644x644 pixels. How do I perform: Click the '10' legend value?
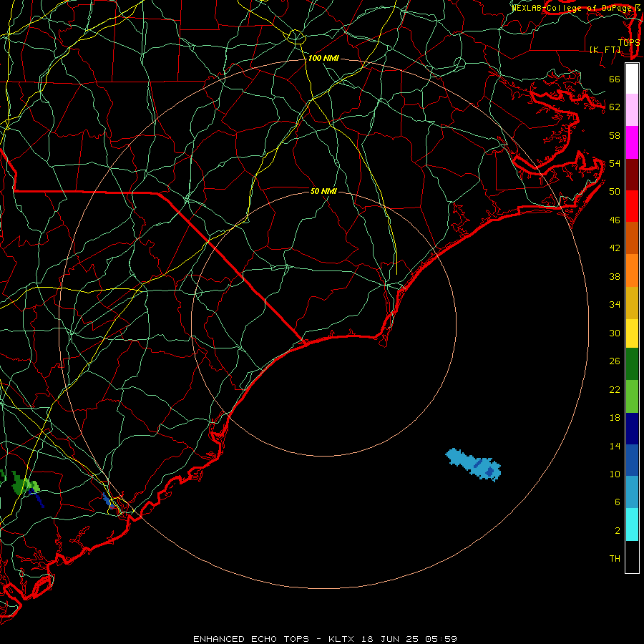point(615,474)
